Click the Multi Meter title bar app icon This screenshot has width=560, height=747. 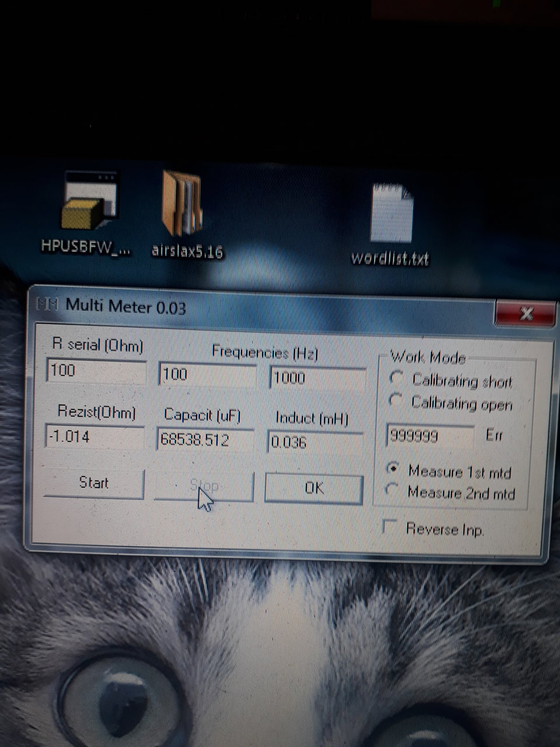48,305
